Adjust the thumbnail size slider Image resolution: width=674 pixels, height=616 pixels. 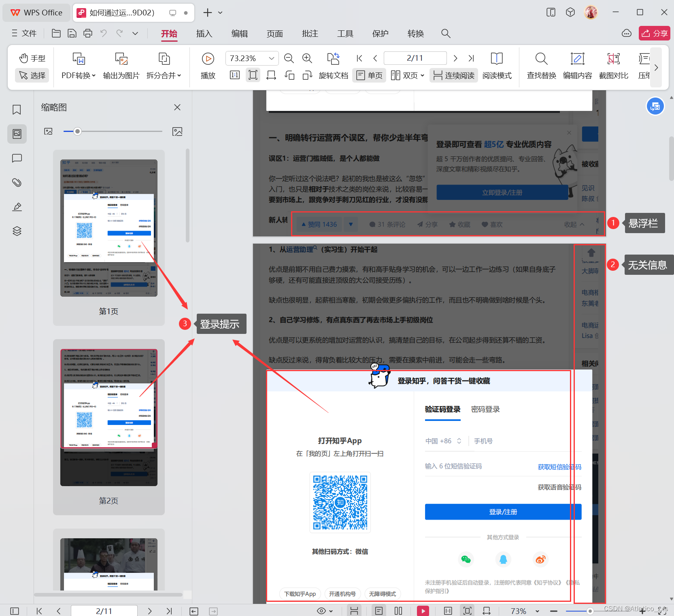pos(77,131)
